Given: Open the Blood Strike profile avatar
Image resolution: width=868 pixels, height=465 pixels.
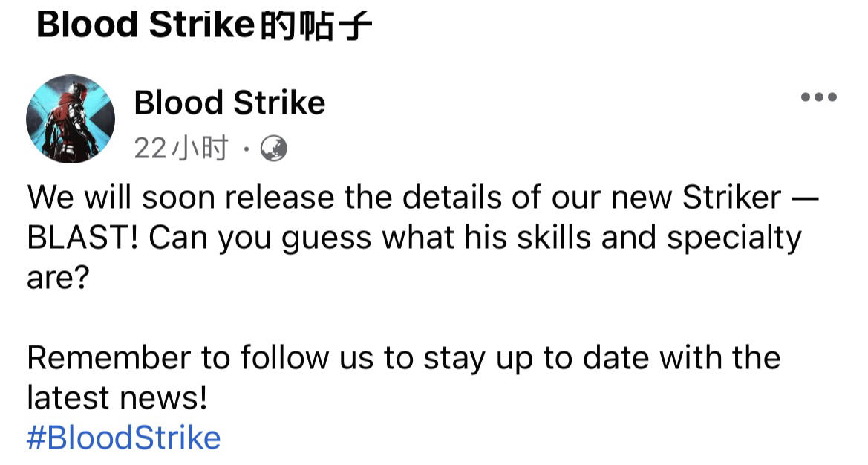Looking at the screenshot, I should (71, 119).
